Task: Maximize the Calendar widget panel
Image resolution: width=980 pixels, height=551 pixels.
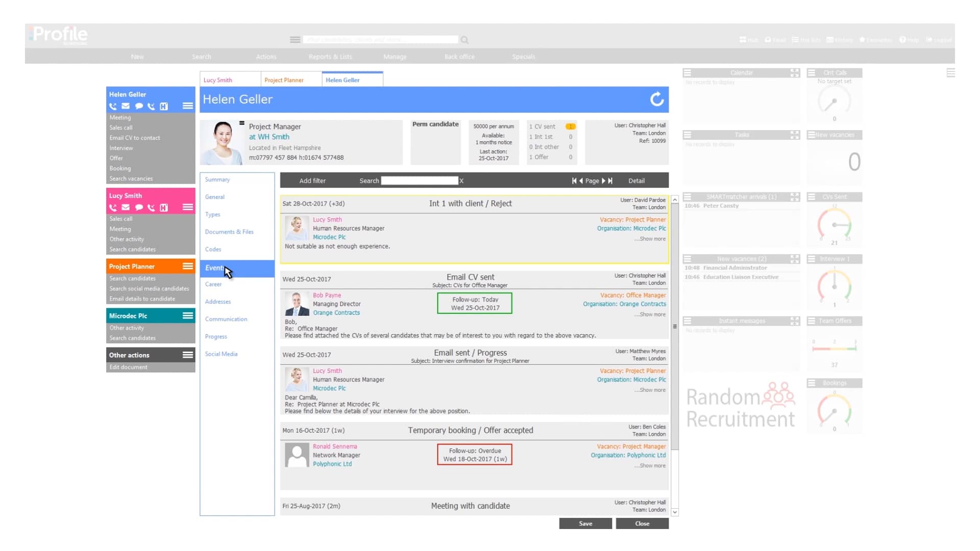Action: [x=795, y=73]
